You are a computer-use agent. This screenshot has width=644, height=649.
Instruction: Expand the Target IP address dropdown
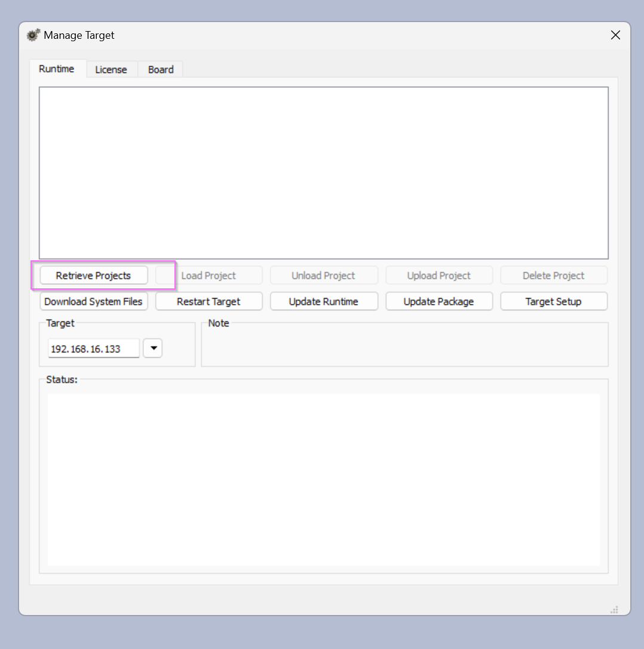click(153, 348)
